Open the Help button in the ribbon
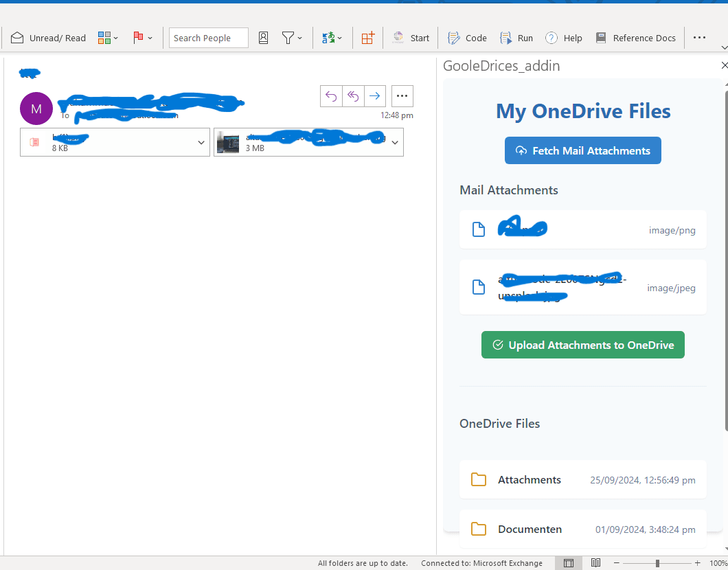Image resolution: width=728 pixels, height=570 pixels. [564, 38]
